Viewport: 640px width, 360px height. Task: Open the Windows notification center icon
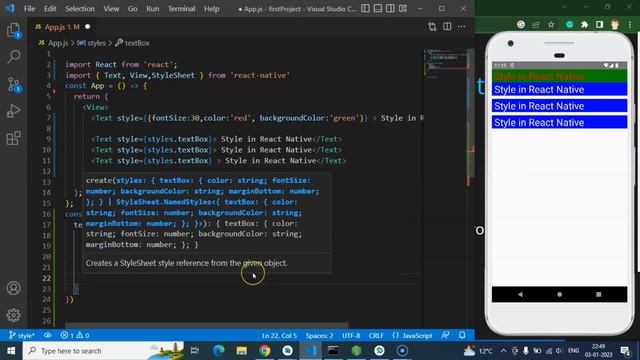coord(625,351)
